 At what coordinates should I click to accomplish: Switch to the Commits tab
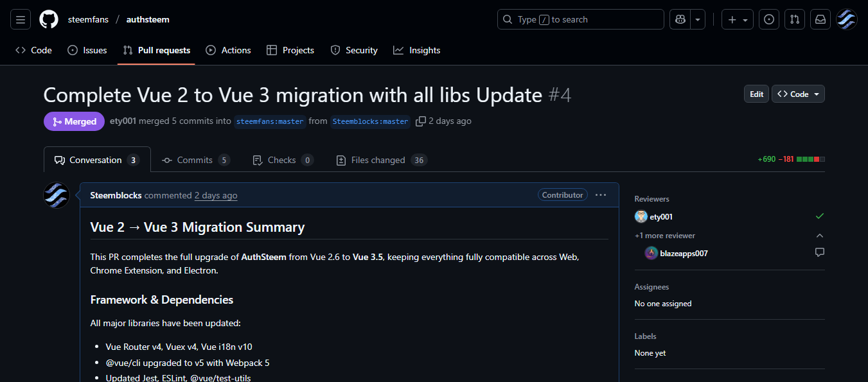click(195, 160)
